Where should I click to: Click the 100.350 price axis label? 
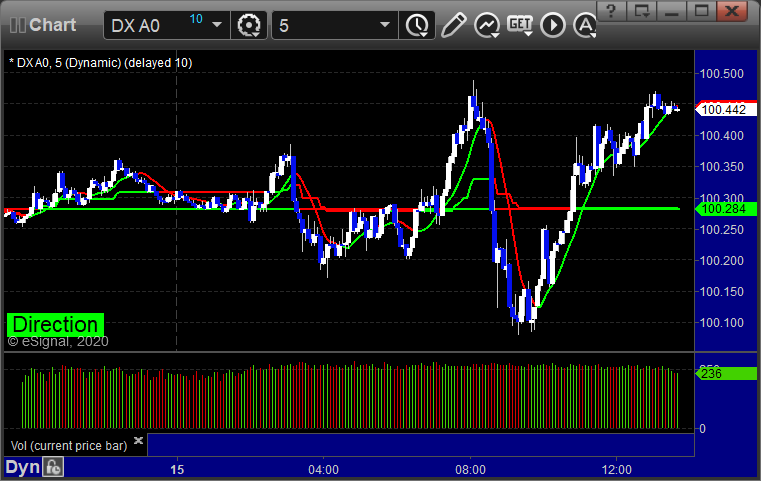[x=722, y=167]
